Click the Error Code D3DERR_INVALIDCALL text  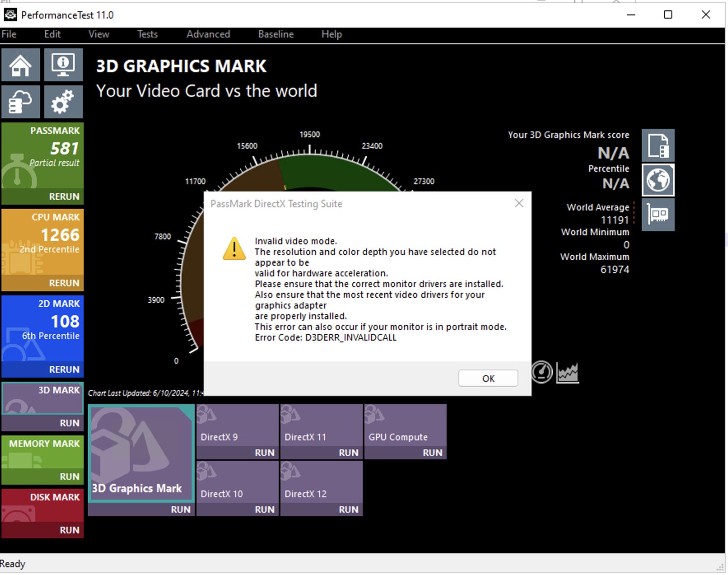[326, 337]
